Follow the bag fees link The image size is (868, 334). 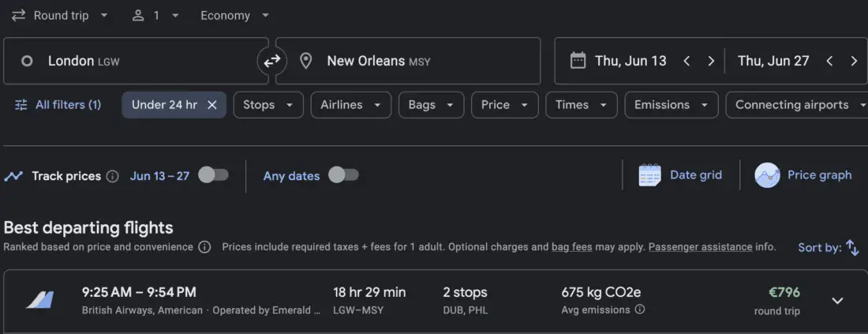click(x=571, y=247)
